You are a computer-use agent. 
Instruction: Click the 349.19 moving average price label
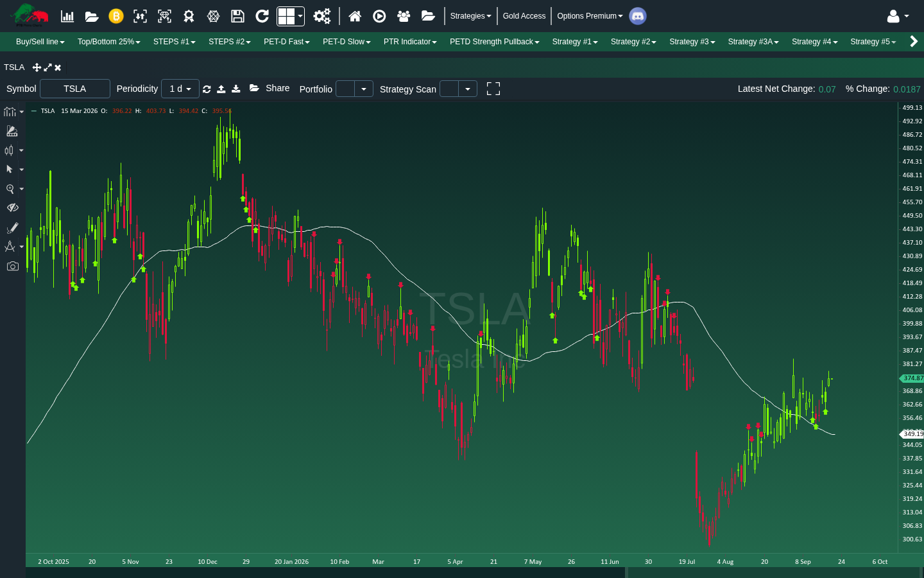(x=912, y=434)
